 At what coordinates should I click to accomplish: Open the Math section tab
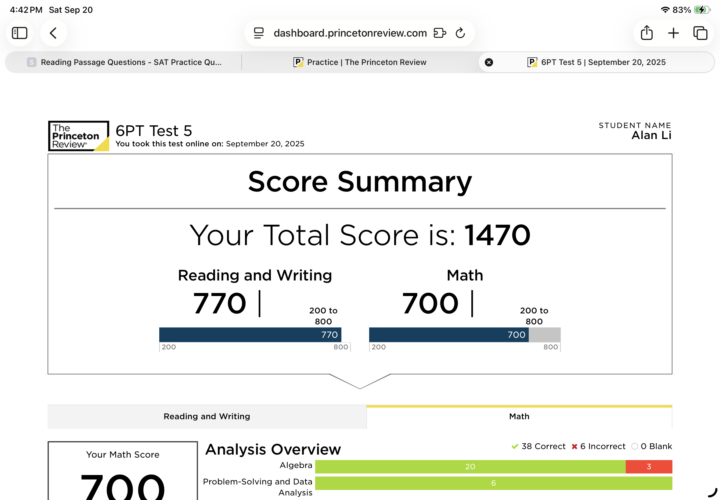pyautogui.click(x=519, y=416)
